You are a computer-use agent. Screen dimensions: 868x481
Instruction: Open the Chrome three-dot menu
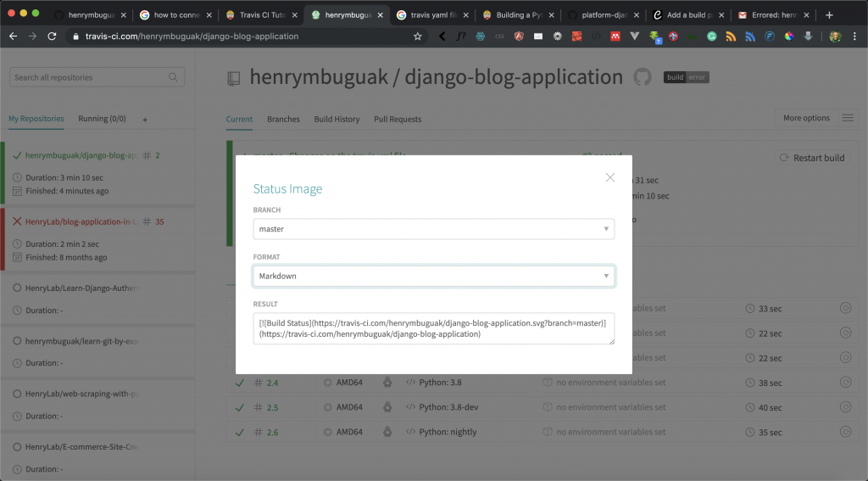pos(854,36)
